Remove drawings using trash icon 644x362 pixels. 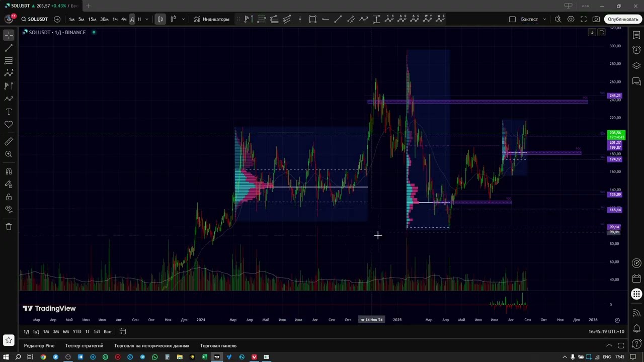[x=9, y=227]
